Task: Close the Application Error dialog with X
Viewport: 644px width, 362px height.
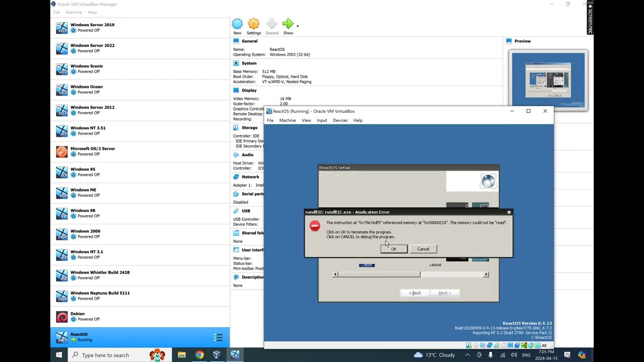Action: pyautogui.click(x=509, y=212)
